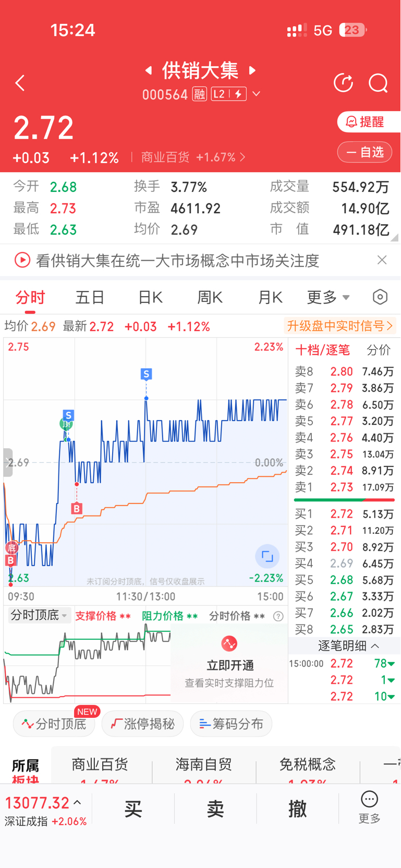Collapse the 逐笔明细 tick detail panel

(348, 646)
